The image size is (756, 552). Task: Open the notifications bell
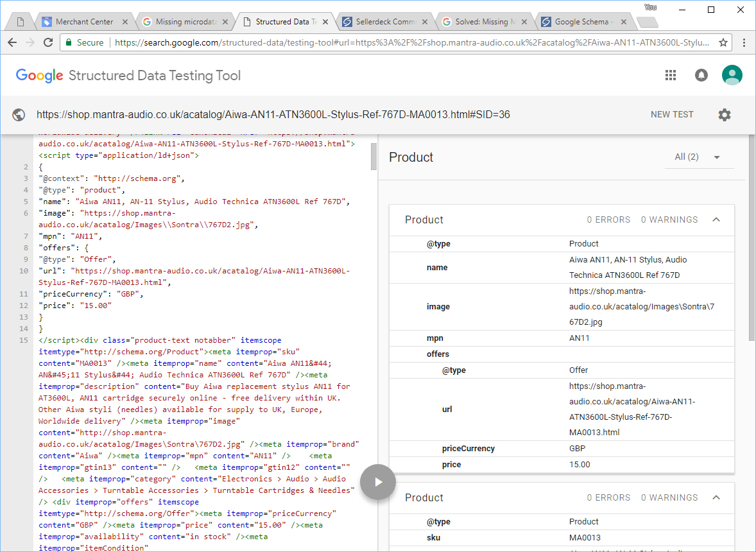pos(701,75)
